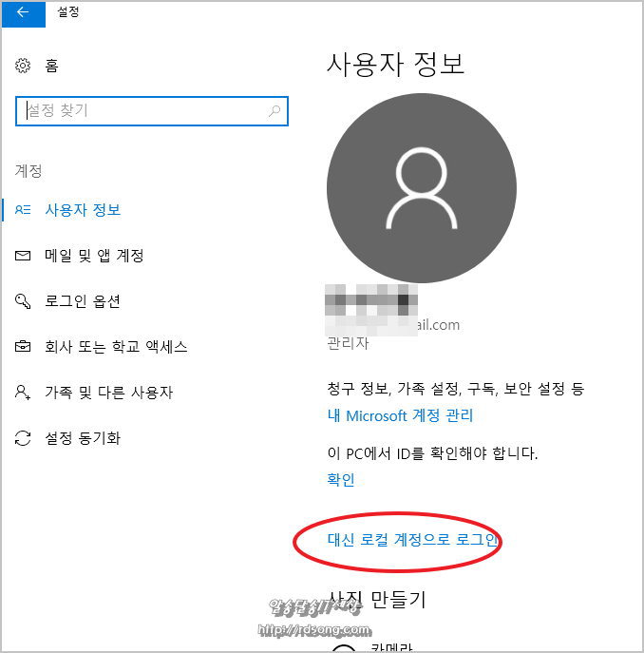Click the person-plus icon for 가족 및 다른 사용자
The width and height of the screenshot is (644, 653).
click(x=23, y=393)
